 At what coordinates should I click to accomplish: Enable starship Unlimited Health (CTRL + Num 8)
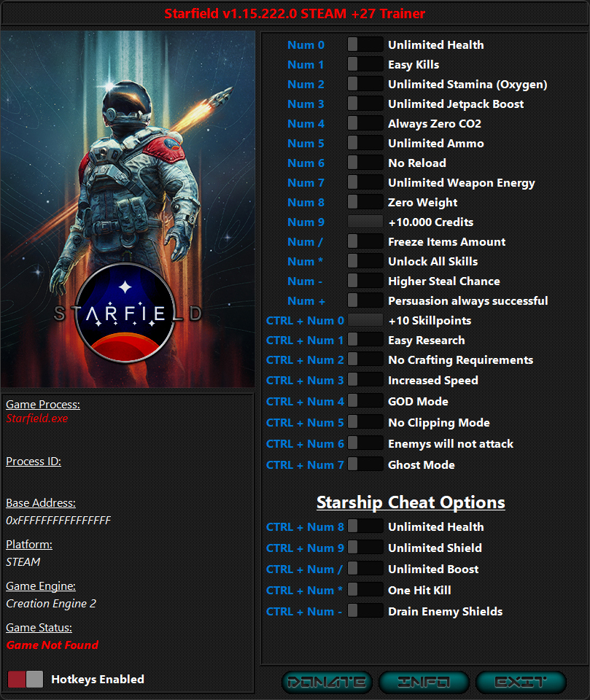click(365, 526)
